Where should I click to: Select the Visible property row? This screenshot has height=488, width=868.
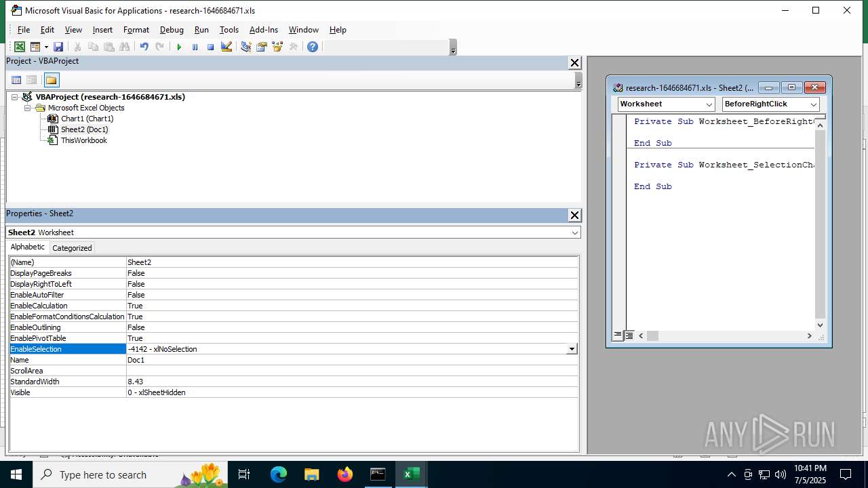pos(294,392)
